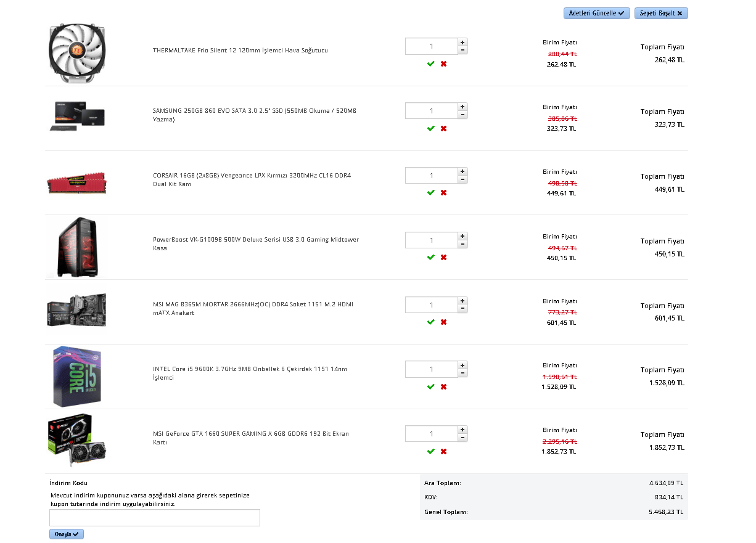Confirm quantity with green check for THERMALTAKE cooler
Screen dimensions: 756x543
[x=430, y=63]
